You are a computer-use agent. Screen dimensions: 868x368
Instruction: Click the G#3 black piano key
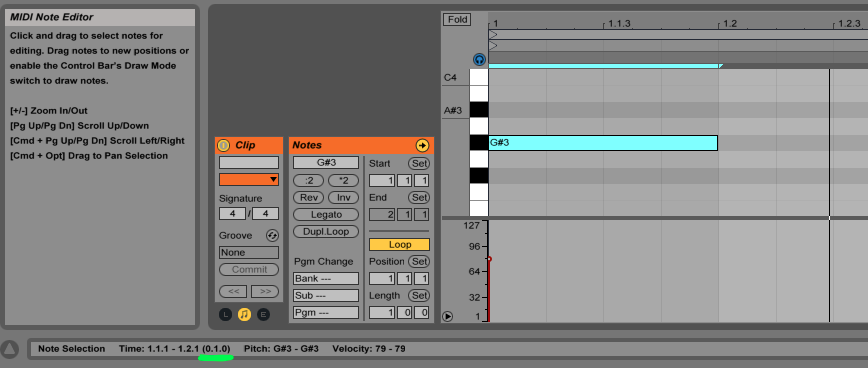coord(479,143)
